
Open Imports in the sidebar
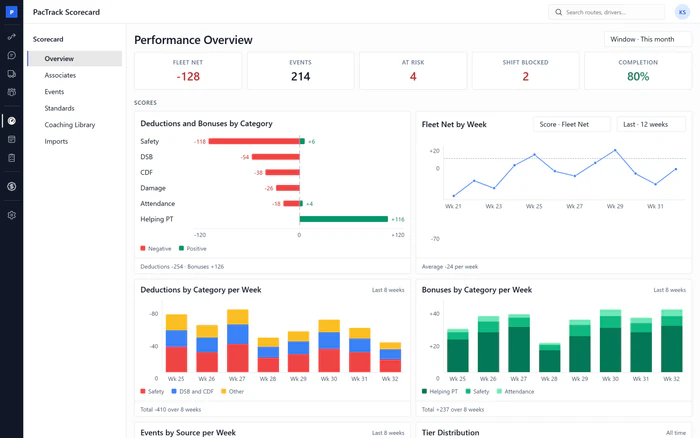(x=56, y=141)
